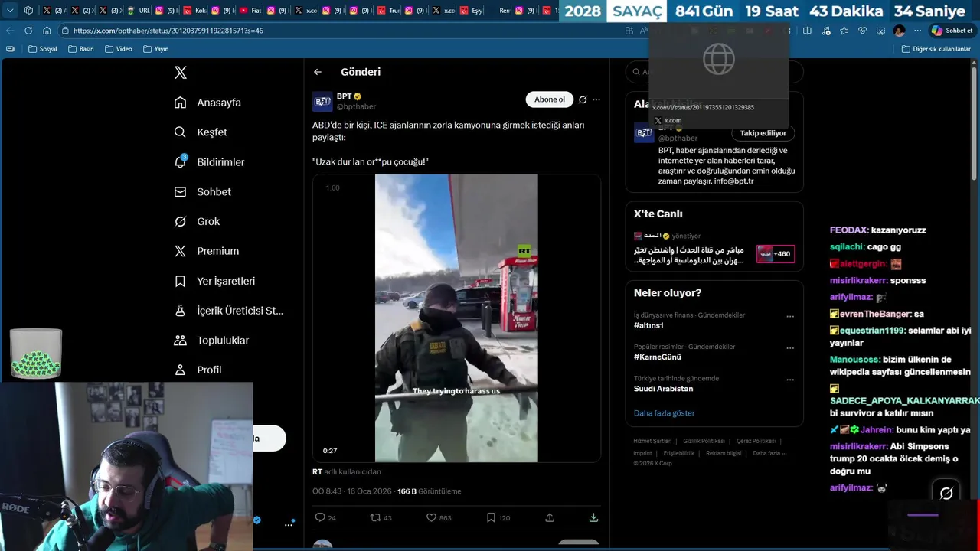The image size is (980, 551).
Task: Like the post with 863 likes
Action: 431,517
